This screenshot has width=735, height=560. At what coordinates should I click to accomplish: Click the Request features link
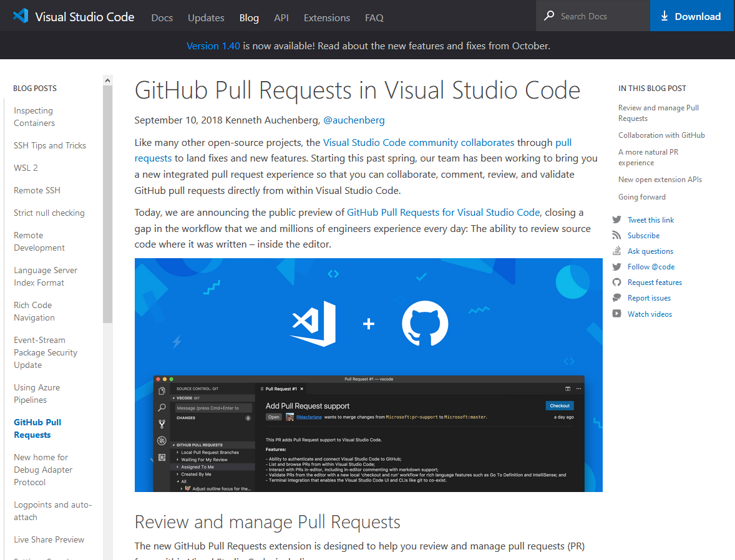point(655,282)
